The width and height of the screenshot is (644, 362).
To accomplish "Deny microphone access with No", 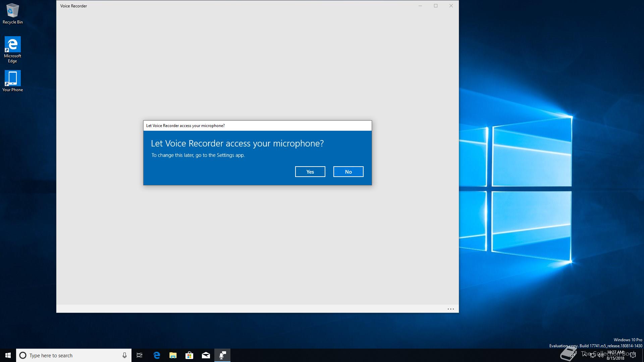I will 348,172.
